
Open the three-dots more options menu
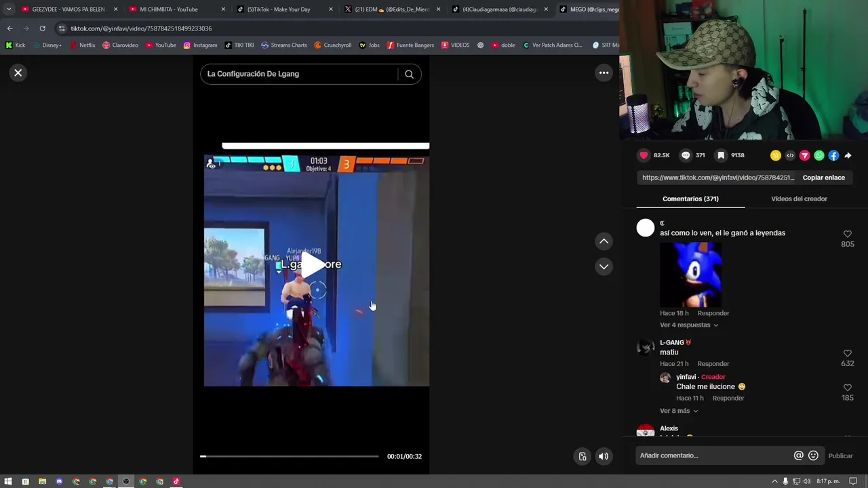(604, 73)
